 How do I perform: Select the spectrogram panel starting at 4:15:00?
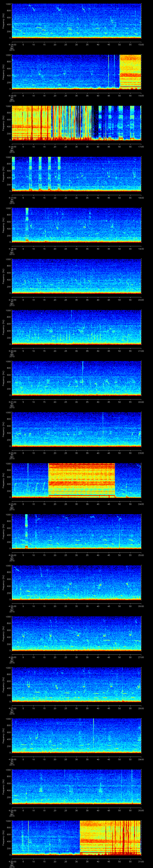pyautogui.click(x=77, y=72)
